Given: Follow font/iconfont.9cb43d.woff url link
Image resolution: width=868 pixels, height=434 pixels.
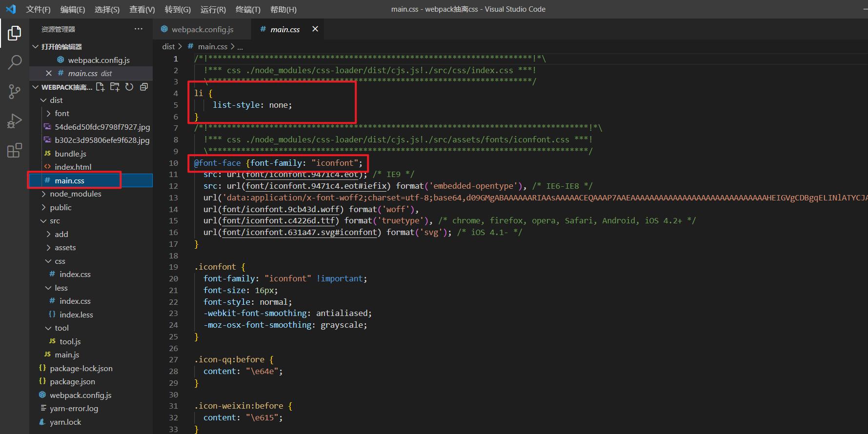Looking at the screenshot, I should tap(281, 209).
